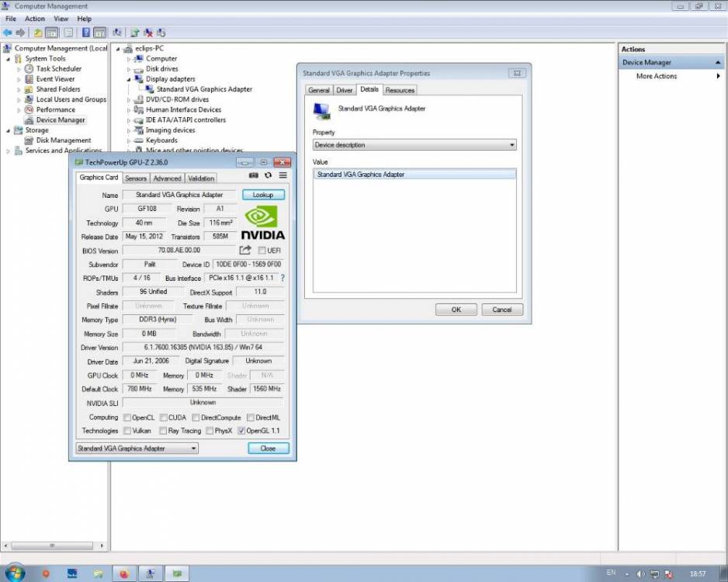Screen dimensions: 728x582
Task: Toggle the Vulkan checkbox
Action: (127, 431)
